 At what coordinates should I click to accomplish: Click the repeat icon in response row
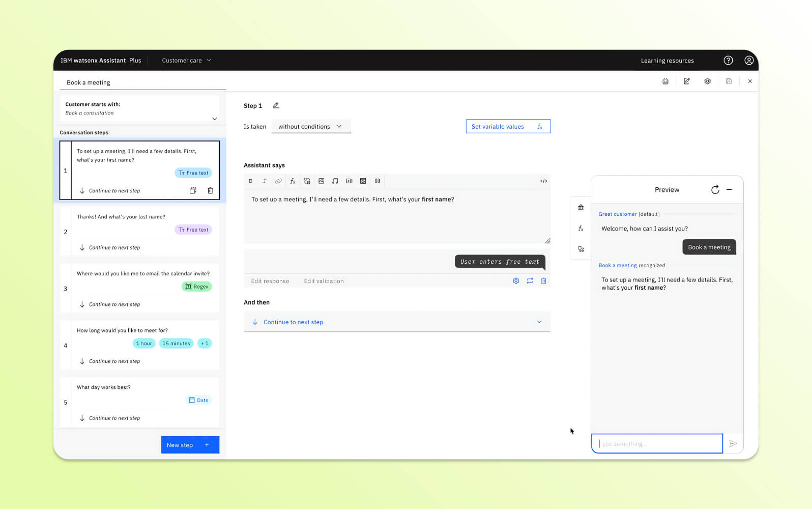click(x=530, y=281)
